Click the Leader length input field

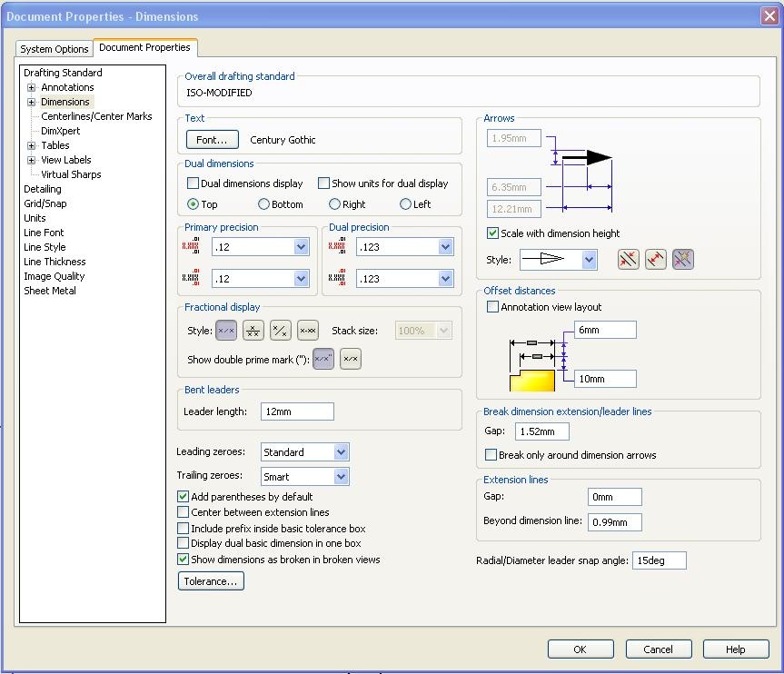pos(297,411)
